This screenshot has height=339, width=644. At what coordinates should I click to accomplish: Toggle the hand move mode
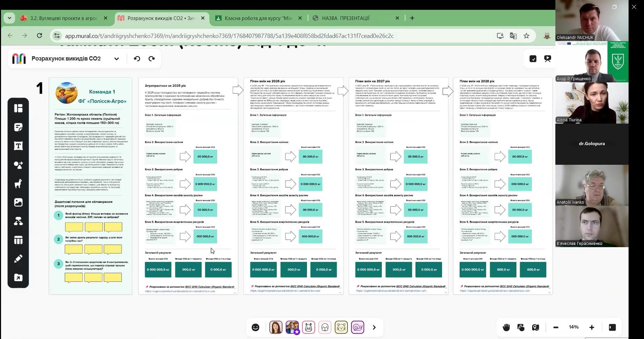click(x=506, y=327)
